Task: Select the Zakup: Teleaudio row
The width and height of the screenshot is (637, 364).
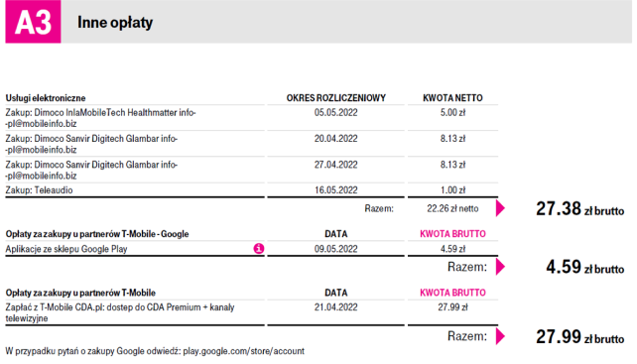Action: pyautogui.click(x=251, y=190)
